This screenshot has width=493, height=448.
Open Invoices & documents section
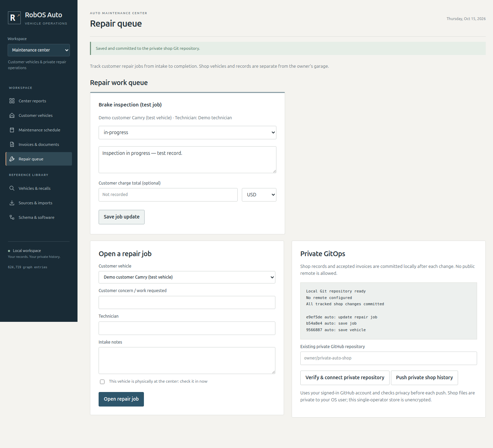tap(39, 144)
